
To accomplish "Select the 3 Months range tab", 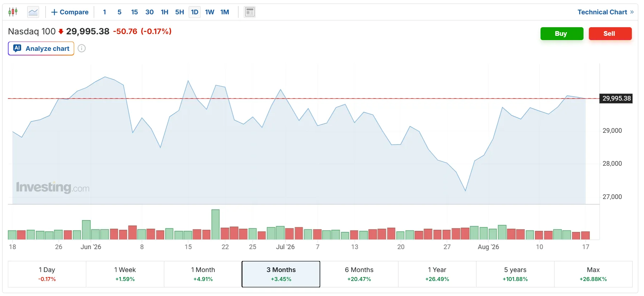I will click(x=281, y=274).
